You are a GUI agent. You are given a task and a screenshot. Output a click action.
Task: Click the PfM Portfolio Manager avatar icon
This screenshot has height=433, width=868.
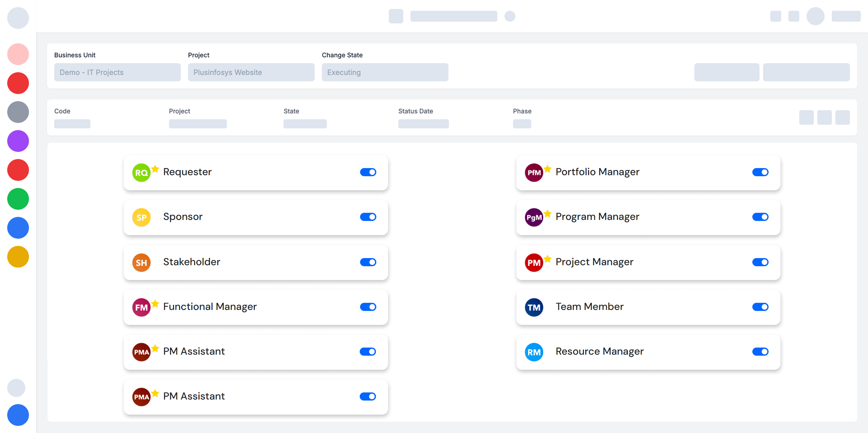click(x=534, y=172)
